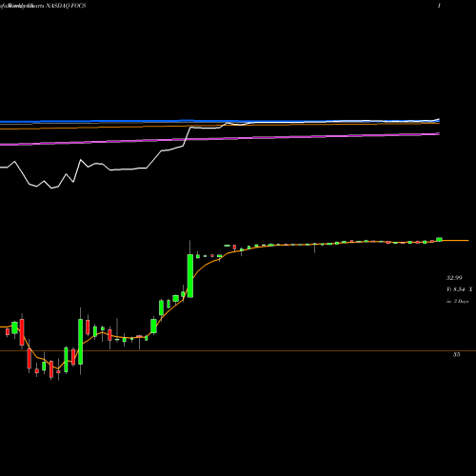Click the NASDAQ FOCS chart title
The image size is (476, 476).
pyautogui.click(x=67, y=6)
